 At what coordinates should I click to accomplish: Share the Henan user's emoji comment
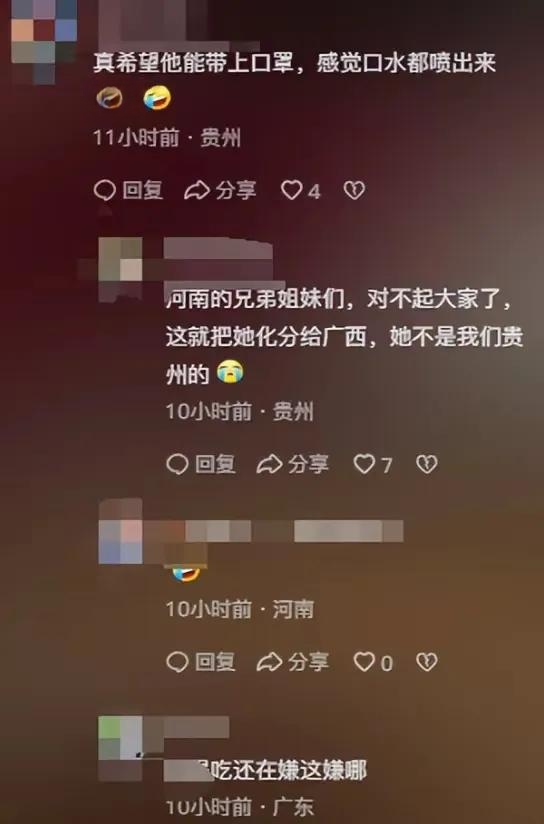pyautogui.click(x=293, y=662)
